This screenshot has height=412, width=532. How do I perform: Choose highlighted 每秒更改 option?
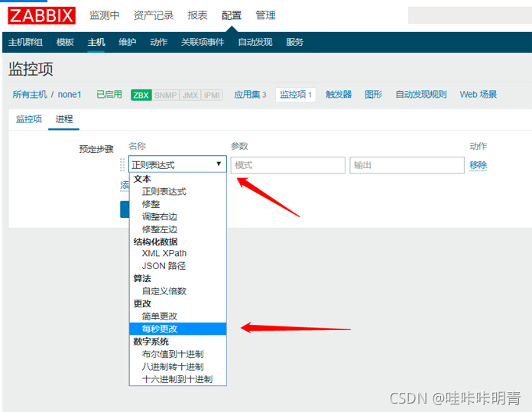178,329
